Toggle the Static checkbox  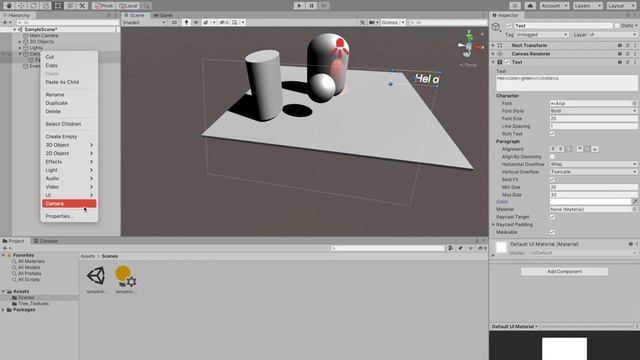(x=617, y=26)
